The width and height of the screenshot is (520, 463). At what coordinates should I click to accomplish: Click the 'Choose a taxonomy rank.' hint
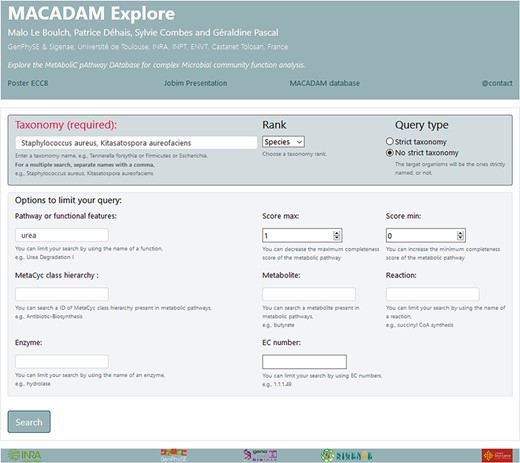tap(295, 154)
